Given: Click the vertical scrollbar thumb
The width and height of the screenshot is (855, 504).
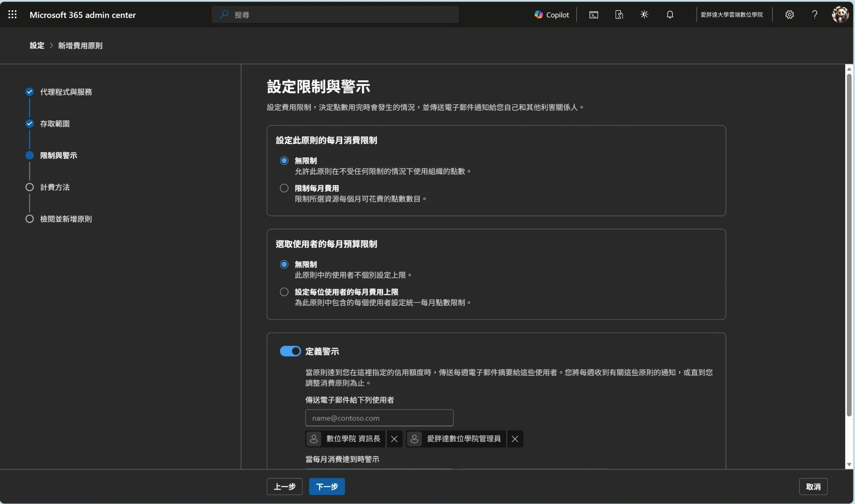Looking at the screenshot, I should (849, 245).
